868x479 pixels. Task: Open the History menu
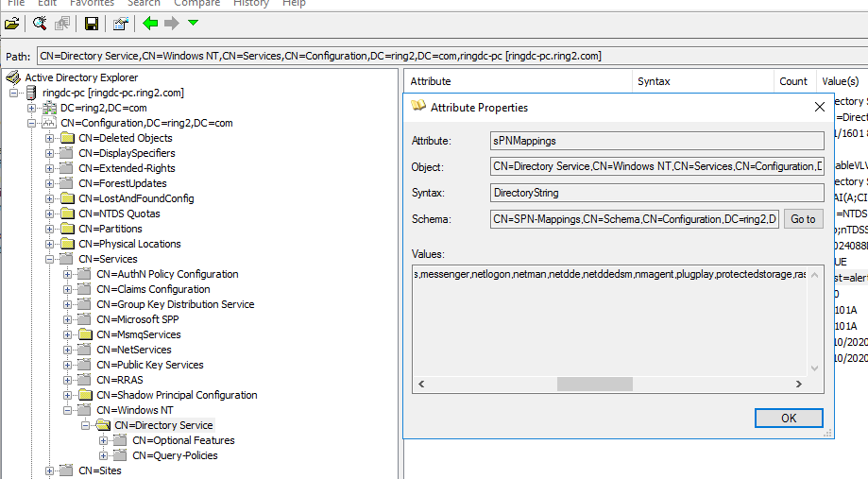pyautogui.click(x=250, y=4)
